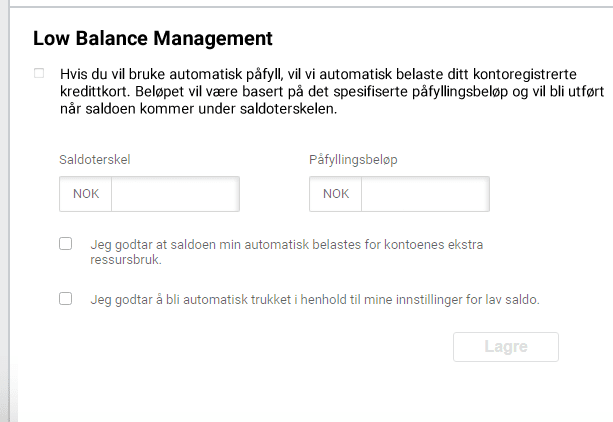This screenshot has height=422, width=613.
Task: Click the text 'Jeg godtar å bli automatisk trukket'
Action: click(x=191, y=300)
